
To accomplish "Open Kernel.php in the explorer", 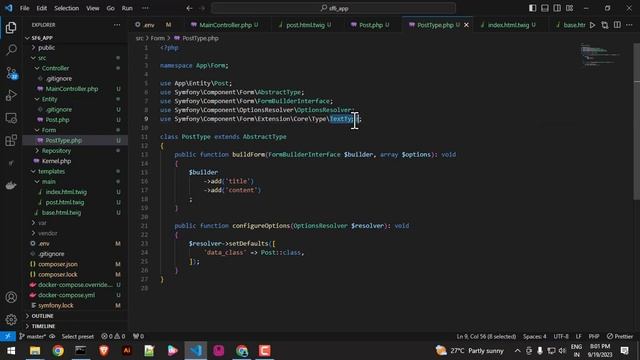I will (x=56, y=161).
